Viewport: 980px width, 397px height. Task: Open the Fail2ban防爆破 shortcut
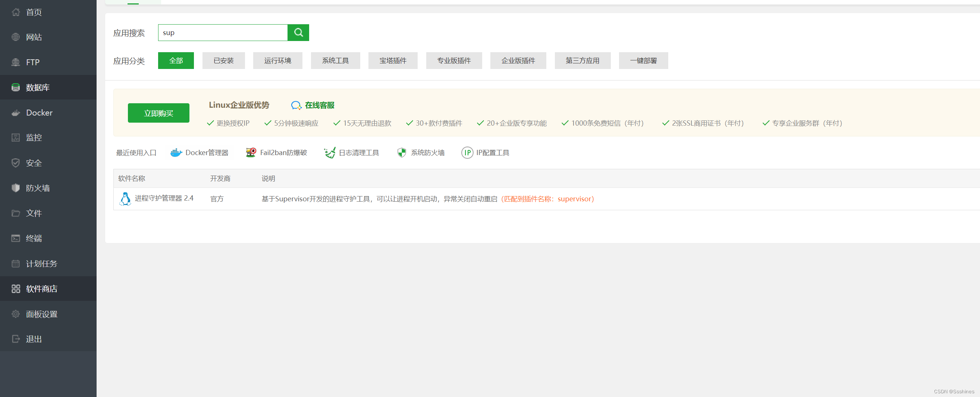point(276,152)
